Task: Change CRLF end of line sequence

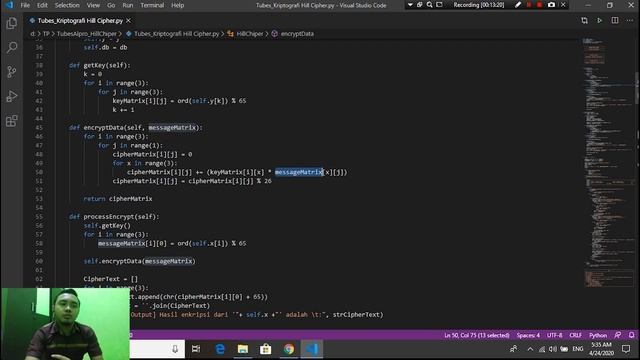Action: pos(576,335)
